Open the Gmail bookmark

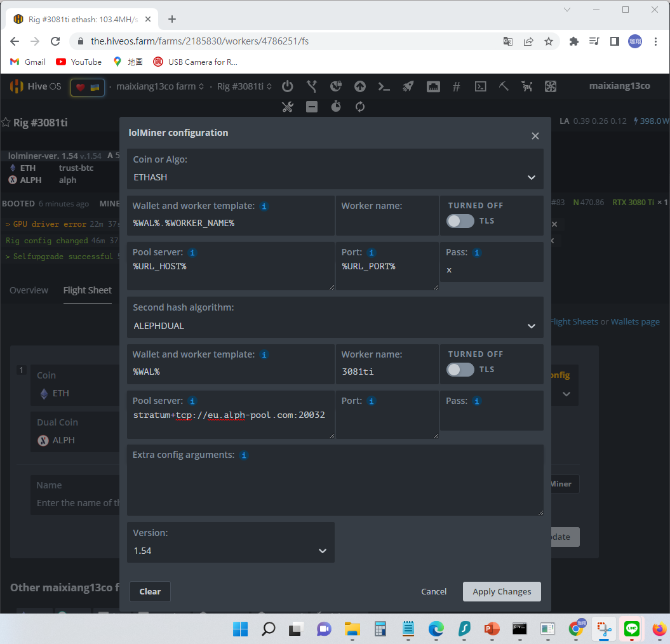coord(28,62)
